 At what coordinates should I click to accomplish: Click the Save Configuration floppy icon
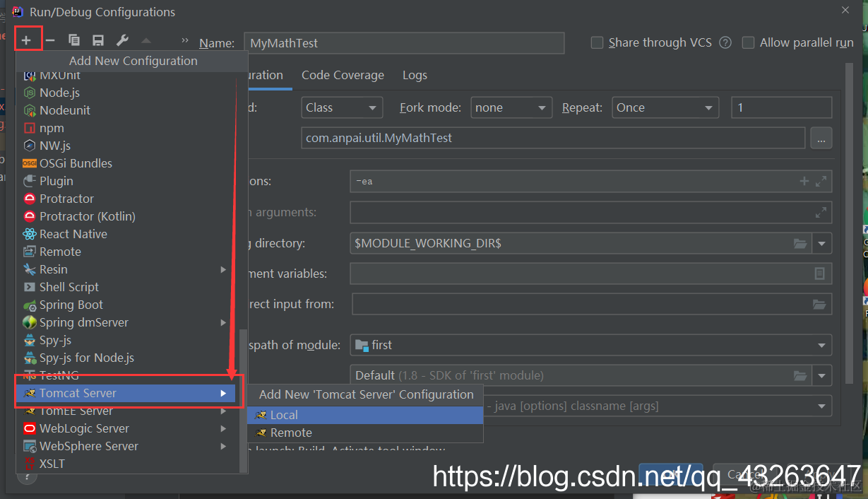coord(98,40)
